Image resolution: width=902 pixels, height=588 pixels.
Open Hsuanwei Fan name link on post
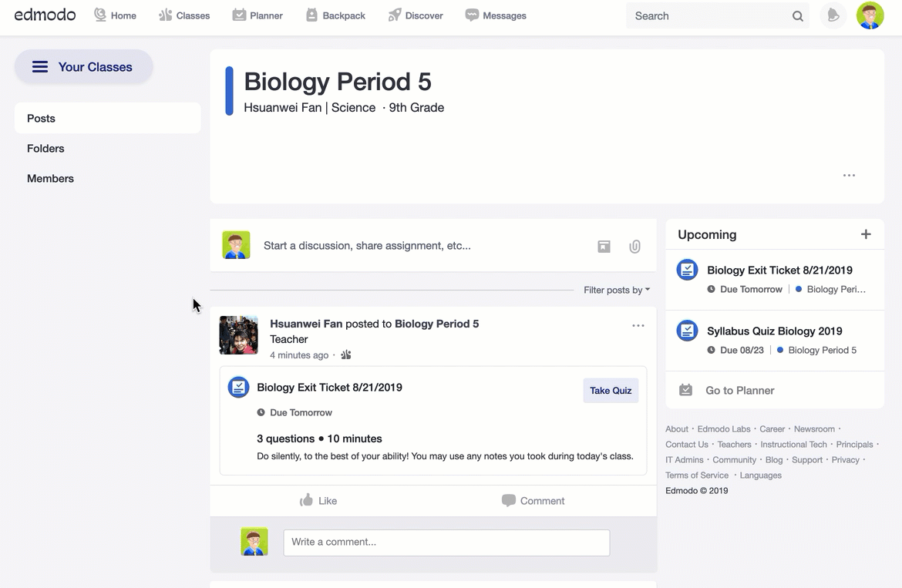click(306, 324)
